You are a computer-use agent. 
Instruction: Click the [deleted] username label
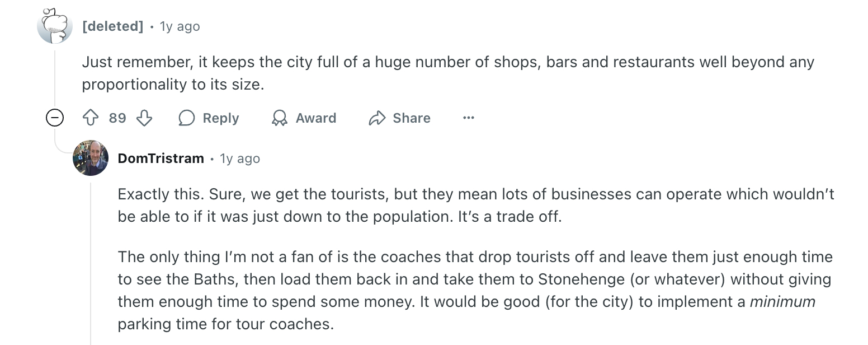pyautogui.click(x=112, y=26)
